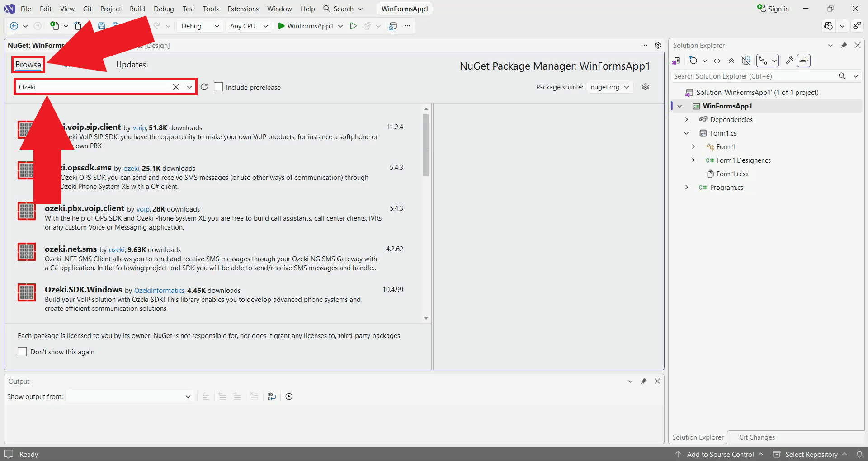Image resolution: width=868 pixels, height=461 pixels.
Task: Refresh the NuGet package search results
Action: point(204,87)
